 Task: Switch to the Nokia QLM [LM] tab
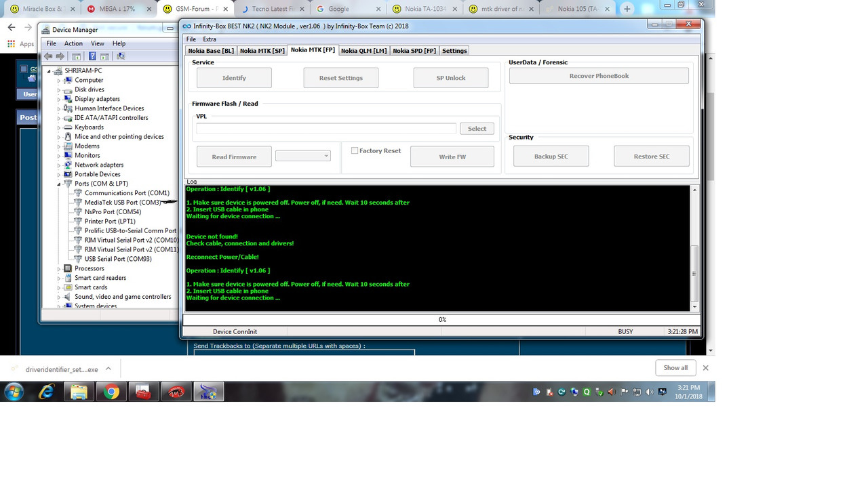[363, 51]
